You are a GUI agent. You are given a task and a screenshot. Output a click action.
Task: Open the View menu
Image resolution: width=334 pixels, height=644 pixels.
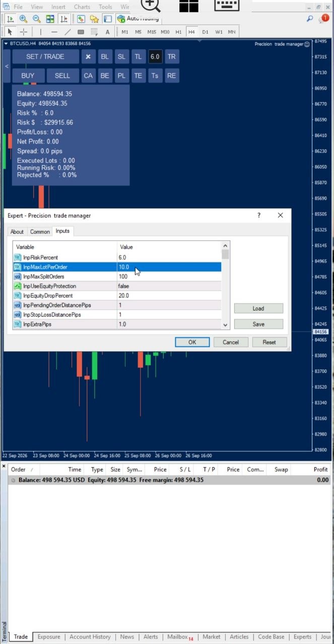point(37,7)
